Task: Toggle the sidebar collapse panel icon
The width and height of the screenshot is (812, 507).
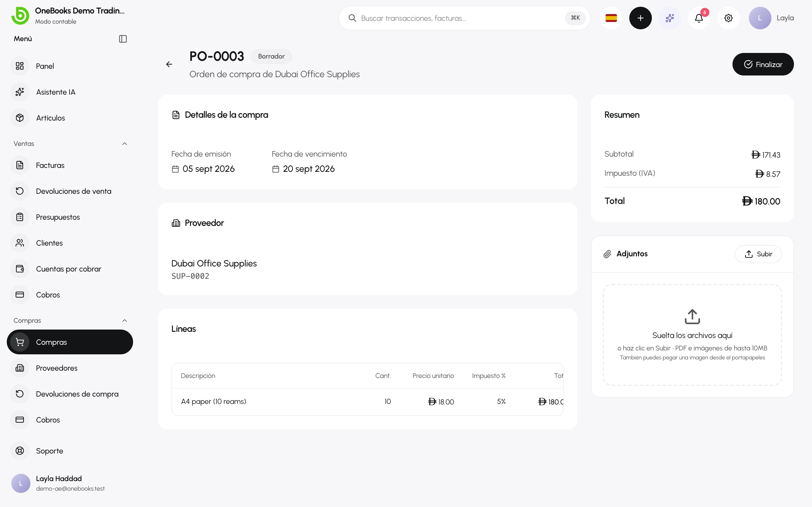Action: coord(123,39)
